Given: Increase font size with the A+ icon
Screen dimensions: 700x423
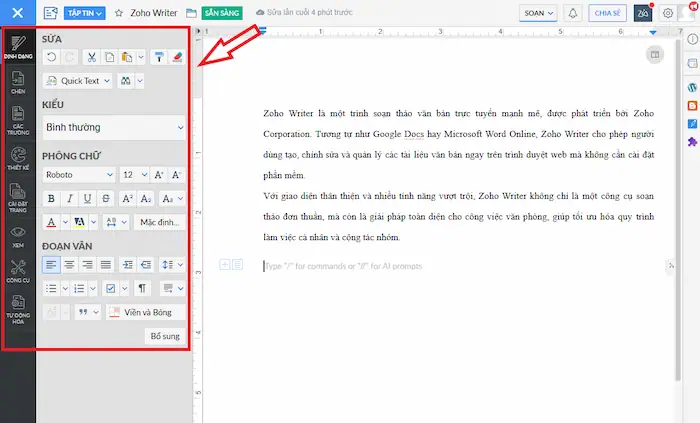Looking at the screenshot, I should point(159,174).
